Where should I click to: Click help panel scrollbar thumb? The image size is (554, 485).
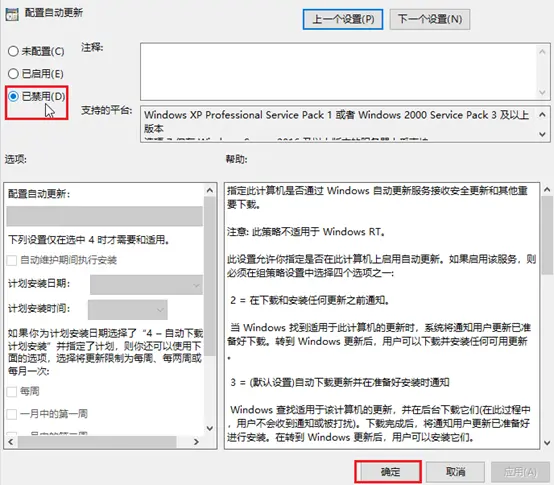click(547, 236)
